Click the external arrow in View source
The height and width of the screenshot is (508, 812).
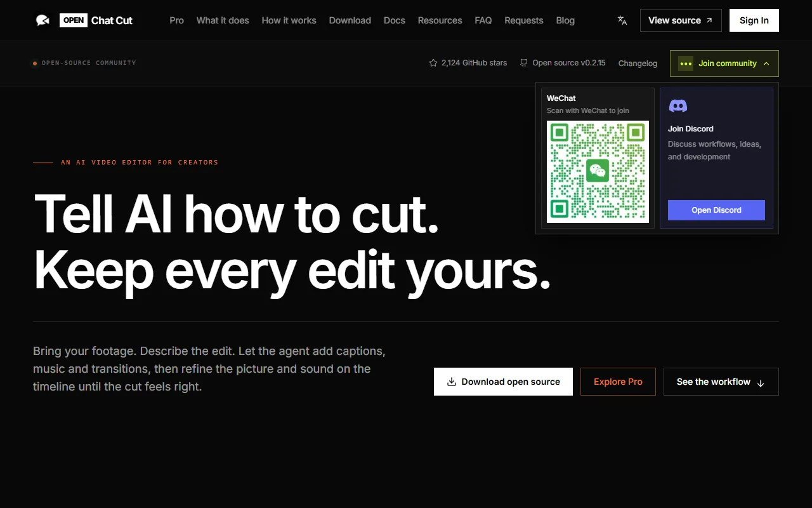[709, 20]
